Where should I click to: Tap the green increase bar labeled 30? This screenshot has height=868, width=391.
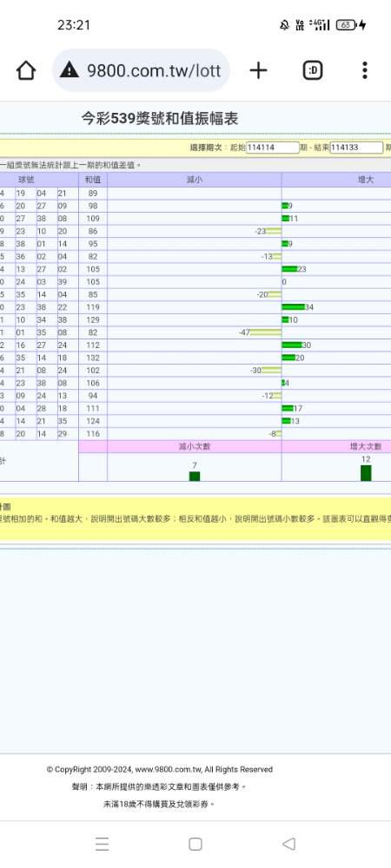tap(292, 345)
